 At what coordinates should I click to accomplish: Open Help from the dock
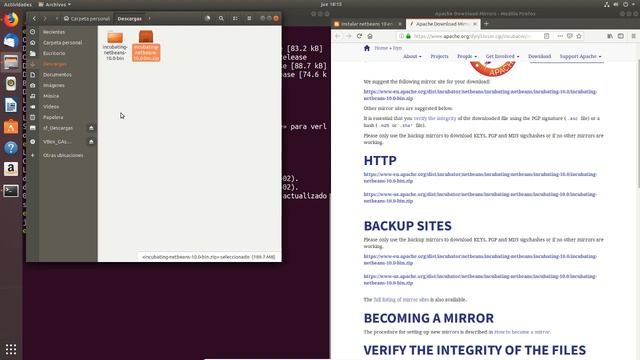tap(11, 148)
